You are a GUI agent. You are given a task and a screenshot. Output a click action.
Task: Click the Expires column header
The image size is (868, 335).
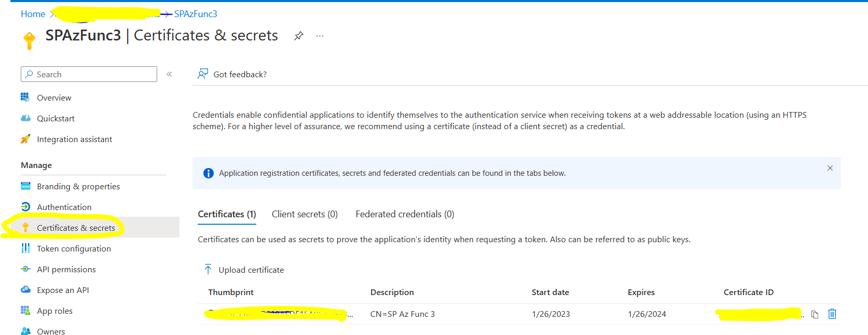641,292
